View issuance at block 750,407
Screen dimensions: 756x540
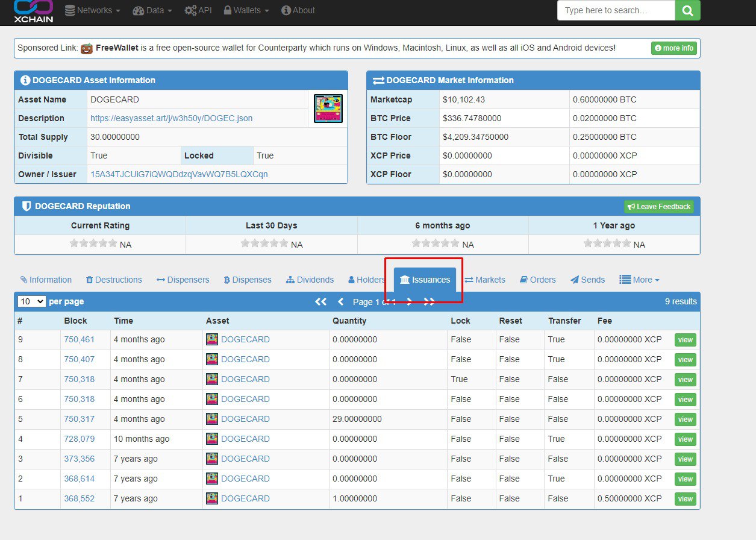[686, 360]
